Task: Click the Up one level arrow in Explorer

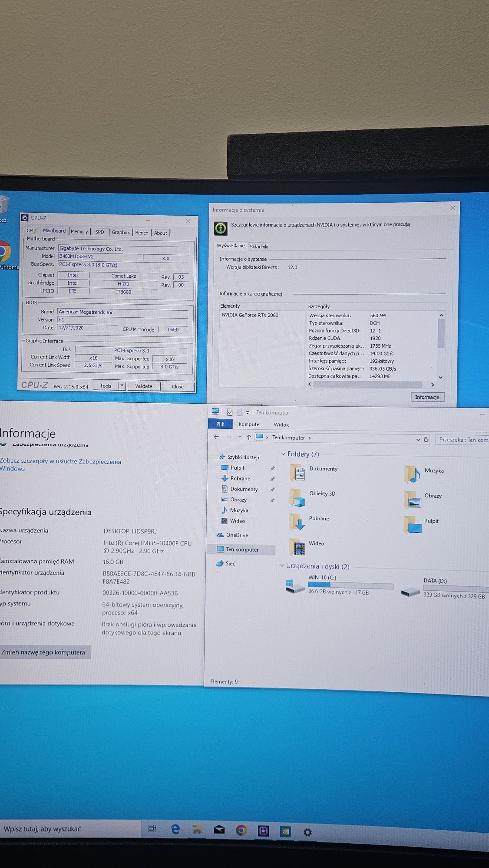Action: tap(248, 437)
